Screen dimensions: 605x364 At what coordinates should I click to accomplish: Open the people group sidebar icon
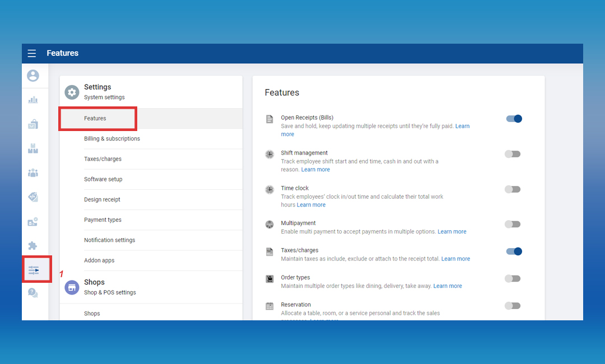pyautogui.click(x=33, y=172)
